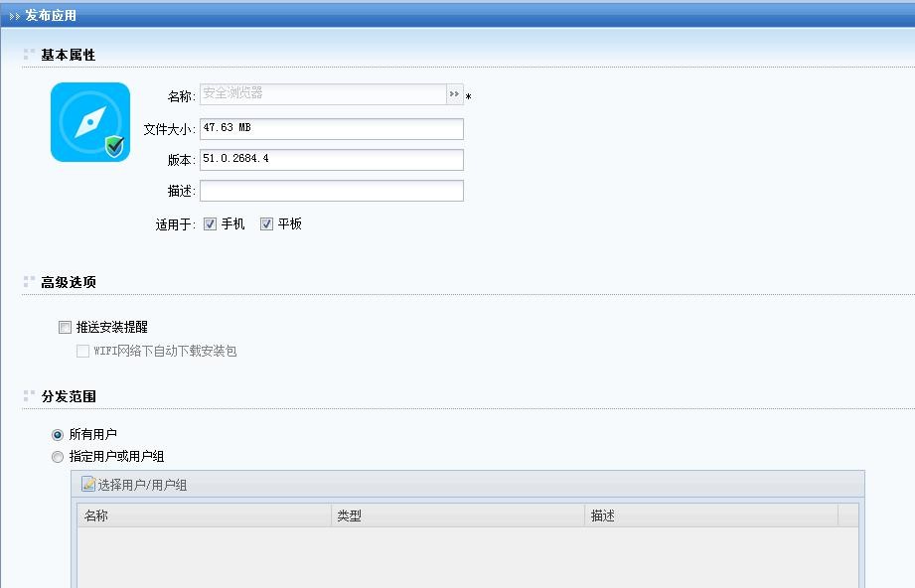Viewport: 915px width, 588px height.
Task: Click the double-arrow icon beside 发布应用 title
Action: click(15, 16)
